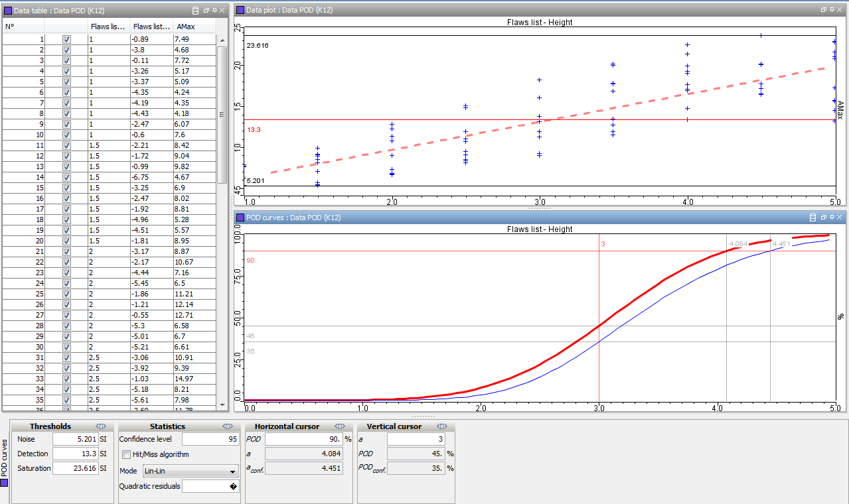Enable the Hit/Miss algorithm checkbox
This screenshot has height=504, width=849.
[x=126, y=455]
